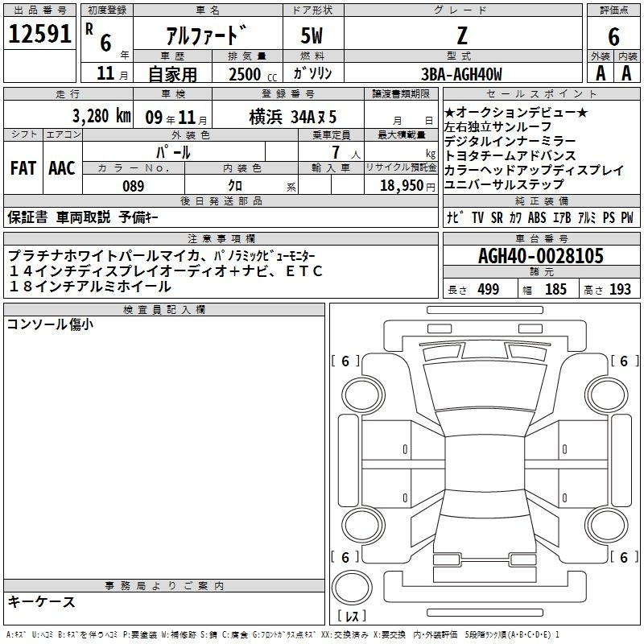Image resolution: width=644 pixels, height=644 pixels.
Task: Click the model code 3BA-AGH40W
Action: (461, 74)
